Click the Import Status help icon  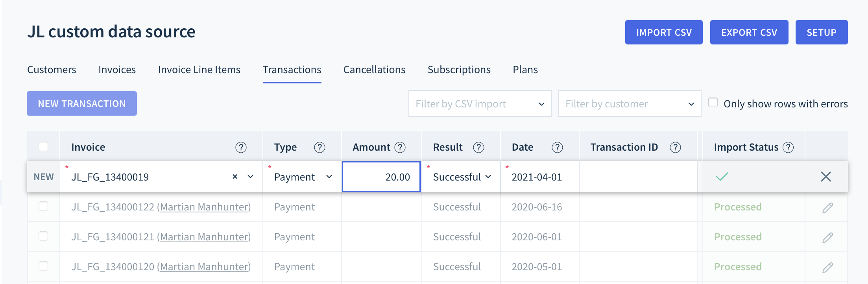[x=788, y=148]
